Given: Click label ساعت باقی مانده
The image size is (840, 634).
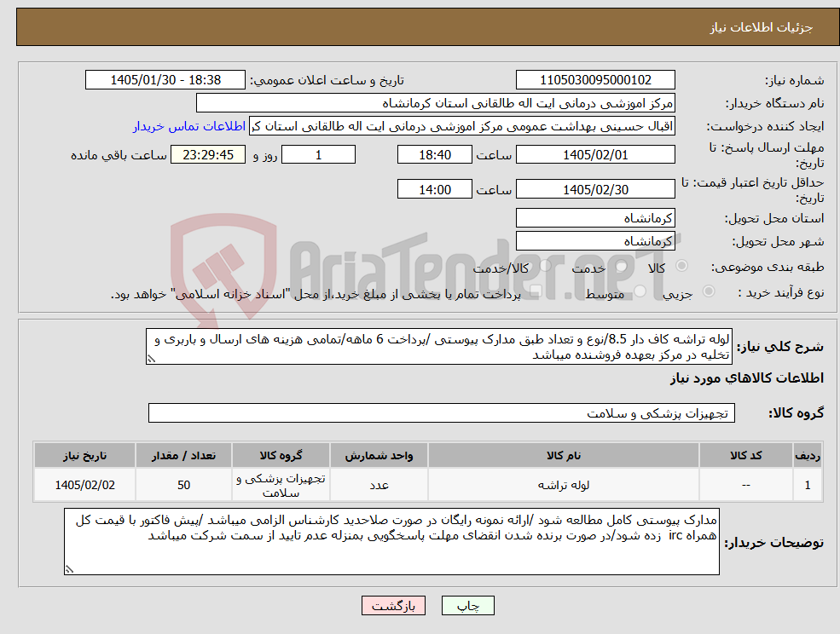Looking at the screenshot, I should coord(119,155).
